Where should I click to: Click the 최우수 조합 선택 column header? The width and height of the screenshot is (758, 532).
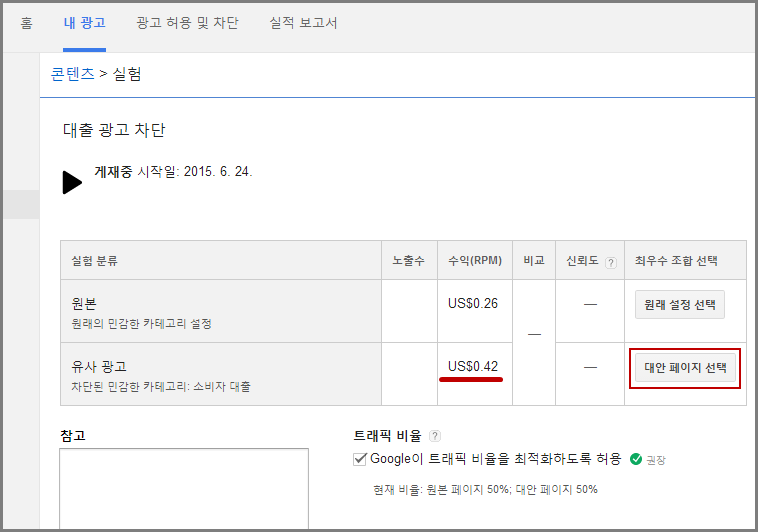tap(676, 261)
